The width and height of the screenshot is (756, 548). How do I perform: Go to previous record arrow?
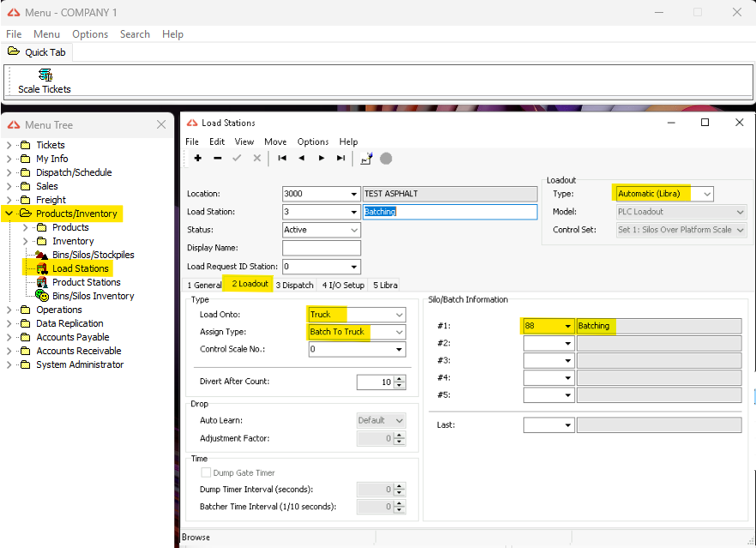[x=302, y=158]
